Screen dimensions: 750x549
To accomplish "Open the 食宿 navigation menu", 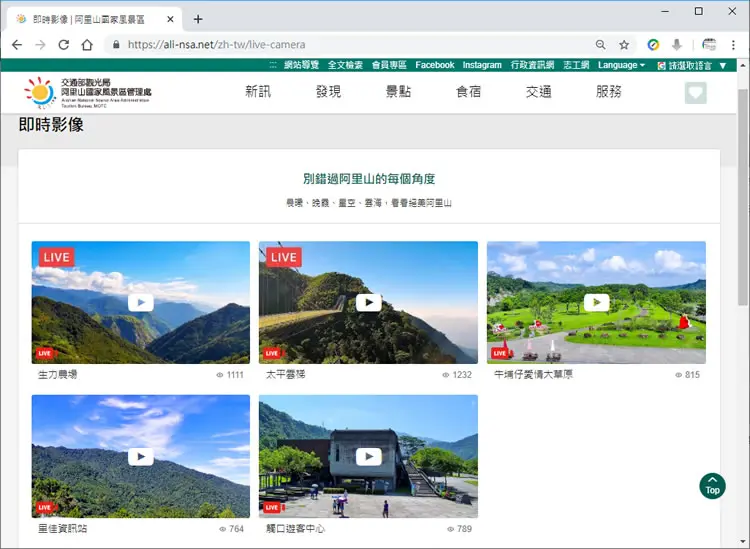I will click(468, 91).
